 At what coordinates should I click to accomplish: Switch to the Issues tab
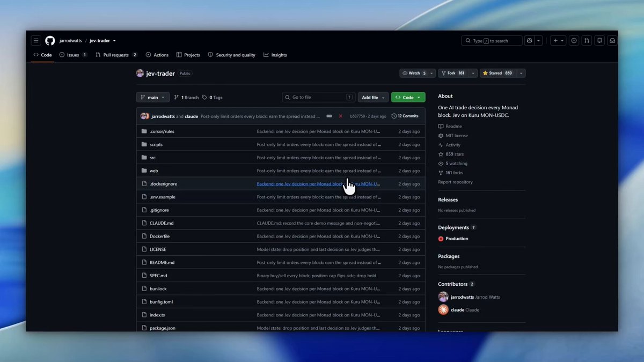point(73,55)
